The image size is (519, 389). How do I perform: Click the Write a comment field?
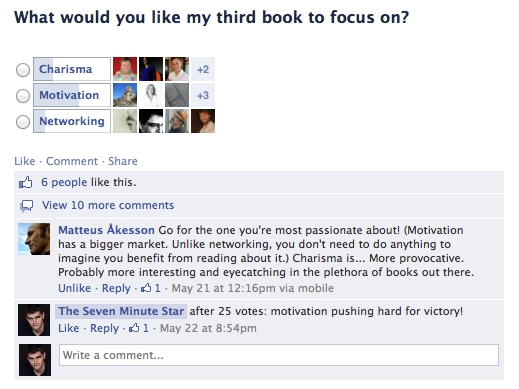pos(279,355)
